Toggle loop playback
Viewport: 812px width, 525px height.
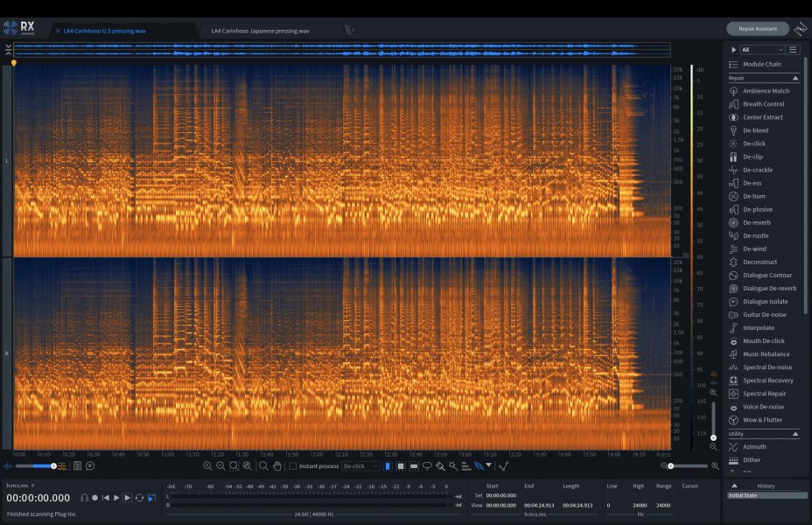point(139,498)
